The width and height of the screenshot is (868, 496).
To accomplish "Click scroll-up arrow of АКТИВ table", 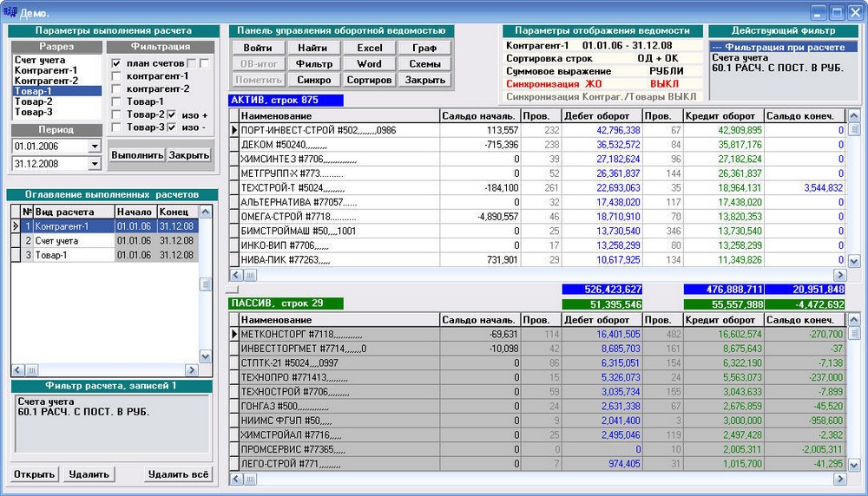I will pyautogui.click(x=853, y=115).
